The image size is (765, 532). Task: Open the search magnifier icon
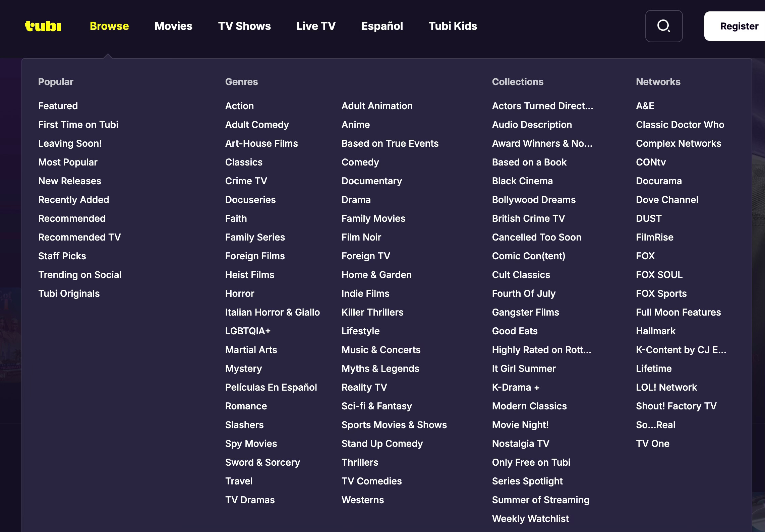(x=663, y=26)
